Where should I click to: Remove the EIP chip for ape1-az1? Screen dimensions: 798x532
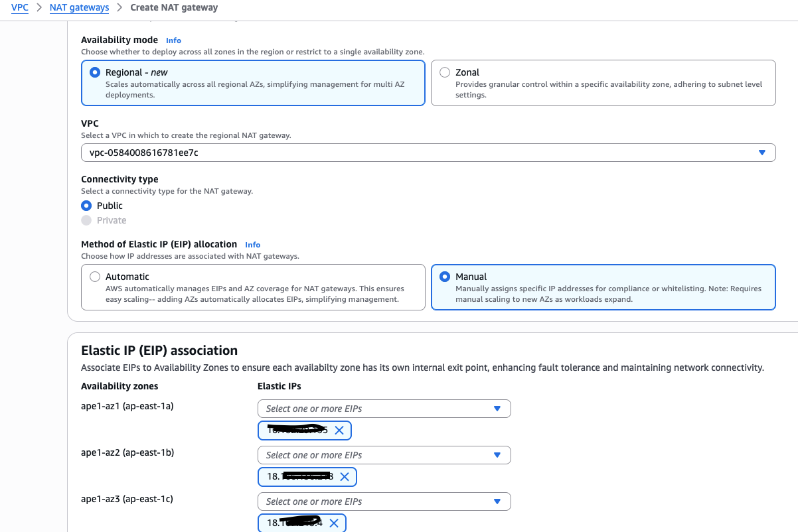click(339, 431)
